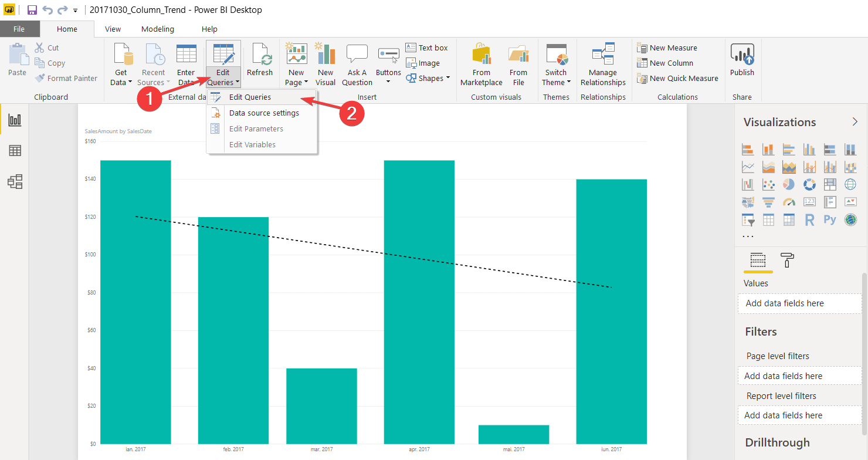Screen dimensions: 868x460
Task: Select the pie chart visualization
Action: tap(789, 184)
